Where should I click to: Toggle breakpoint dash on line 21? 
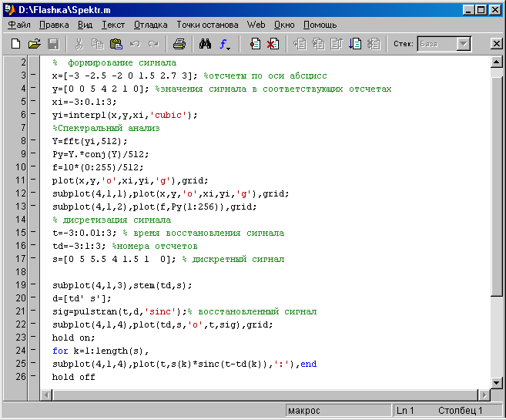coord(33,311)
